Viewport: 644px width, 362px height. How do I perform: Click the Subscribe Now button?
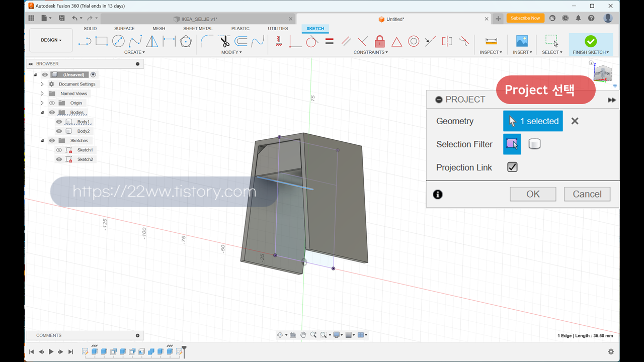pos(525,18)
